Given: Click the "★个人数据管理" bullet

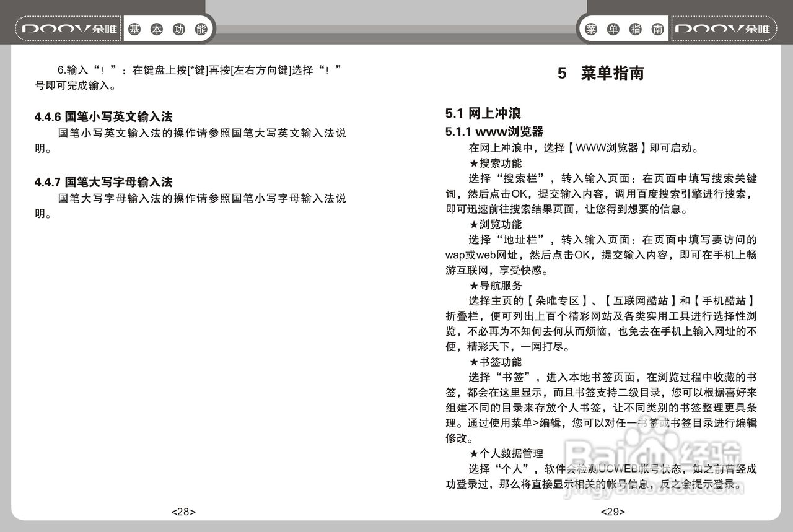Looking at the screenshot, I should [506, 453].
